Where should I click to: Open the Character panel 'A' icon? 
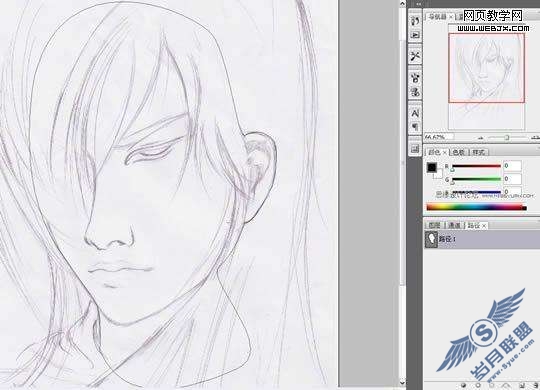pos(415,113)
